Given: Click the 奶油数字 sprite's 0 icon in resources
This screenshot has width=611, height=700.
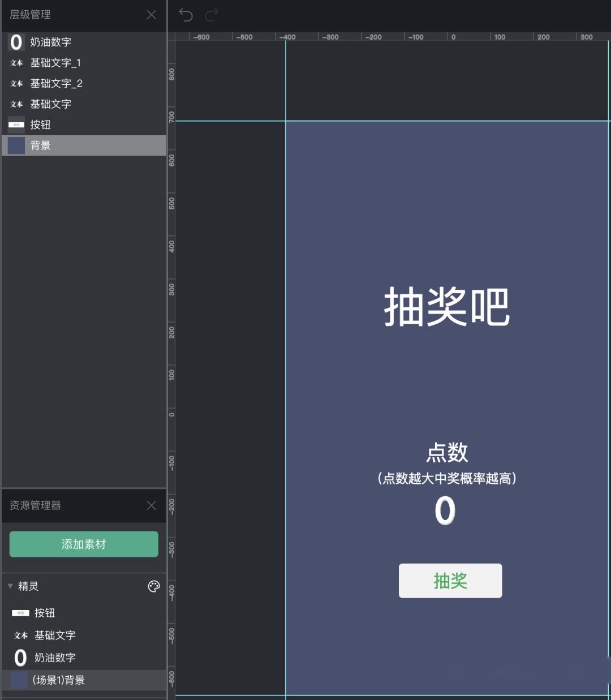Looking at the screenshot, I should click(20, 658).
